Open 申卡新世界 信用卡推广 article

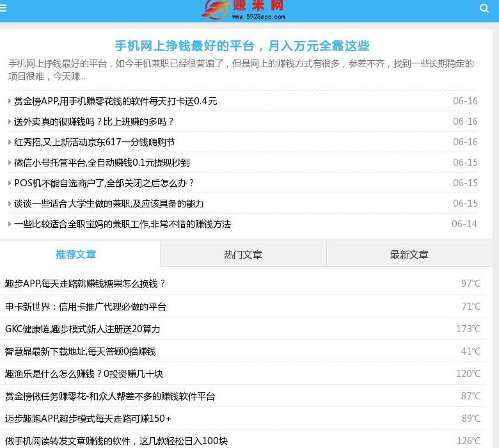coord(86,307)
